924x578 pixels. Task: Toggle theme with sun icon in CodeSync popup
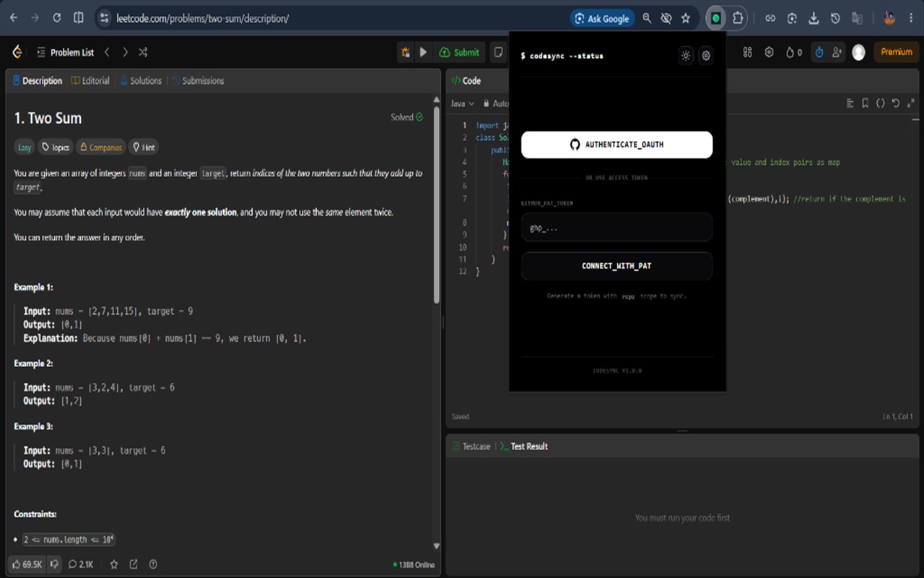[x=686, y=56]
